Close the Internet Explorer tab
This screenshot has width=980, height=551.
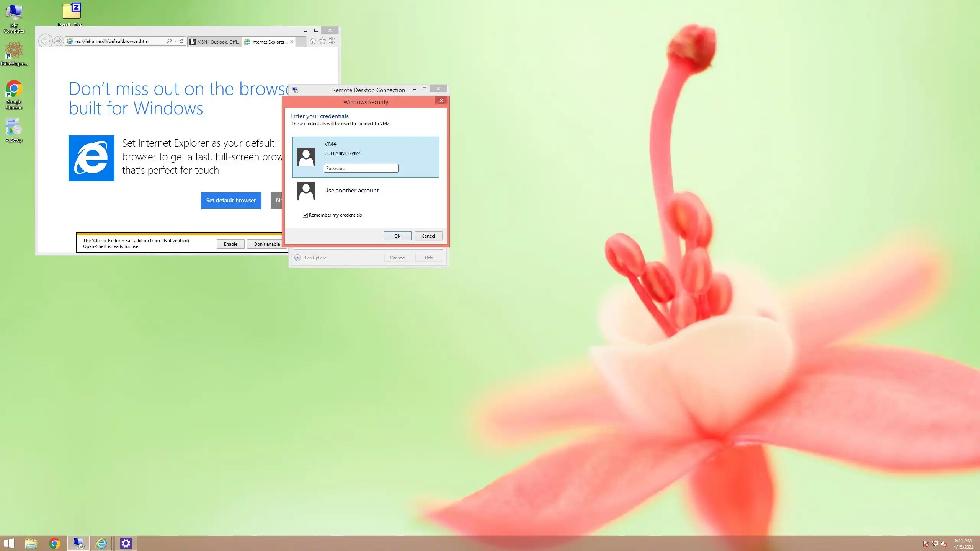click(292, 42)
